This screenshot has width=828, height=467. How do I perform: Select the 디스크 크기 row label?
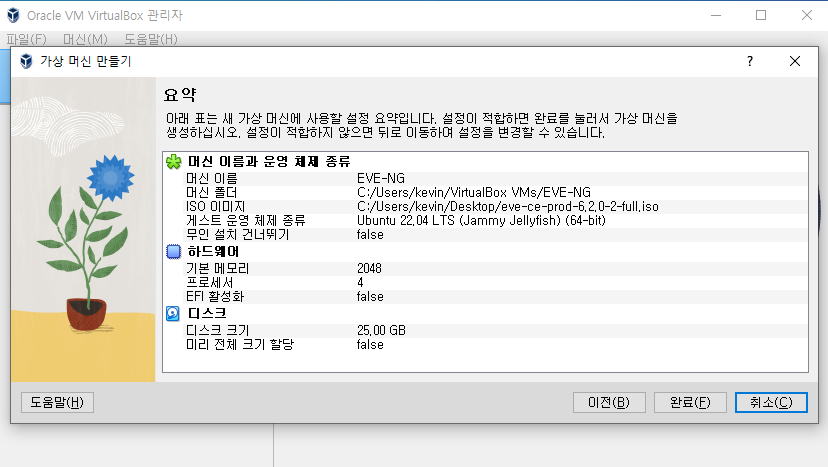tap(217, 330)
